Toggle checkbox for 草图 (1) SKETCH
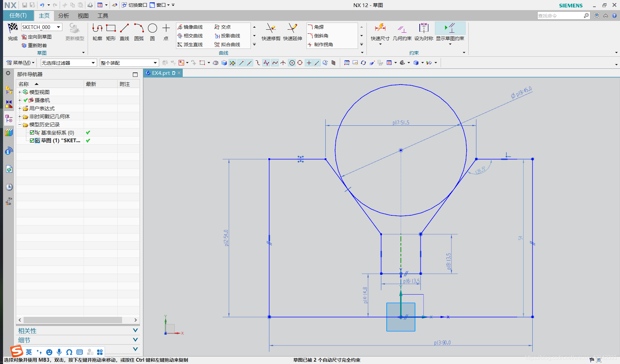620x364 pixels. coord(32,141)
